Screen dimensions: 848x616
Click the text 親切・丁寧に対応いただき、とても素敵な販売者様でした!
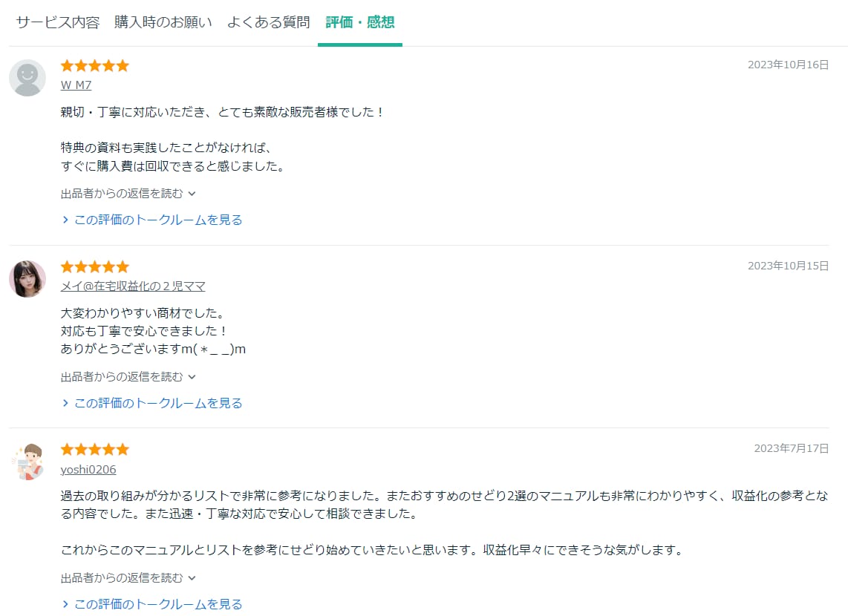coord(223,112)
